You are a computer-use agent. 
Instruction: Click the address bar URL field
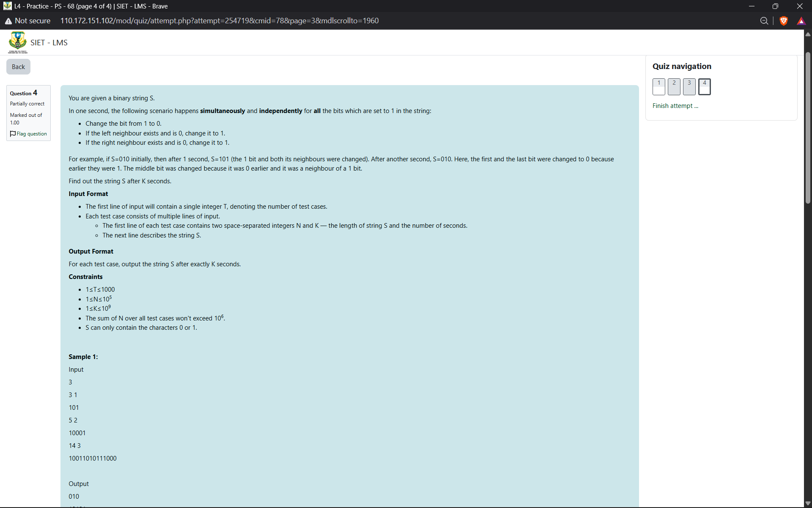click(x=219, y=21)
